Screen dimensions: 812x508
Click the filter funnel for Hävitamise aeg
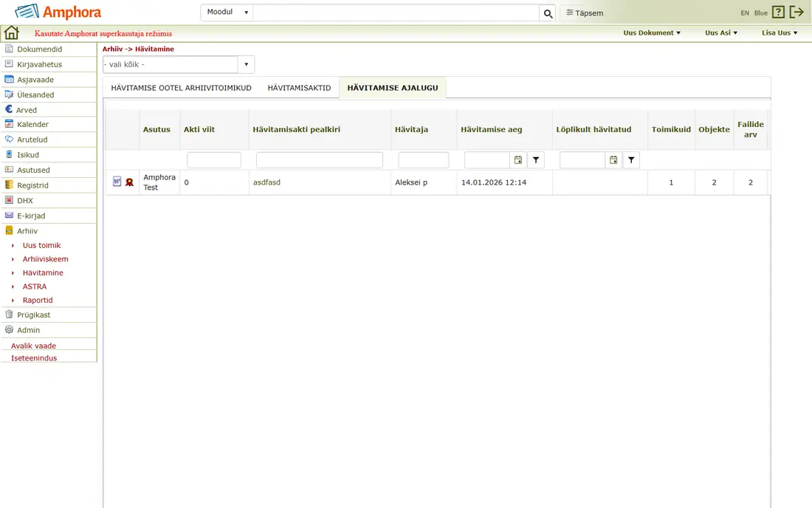(536, 160)
